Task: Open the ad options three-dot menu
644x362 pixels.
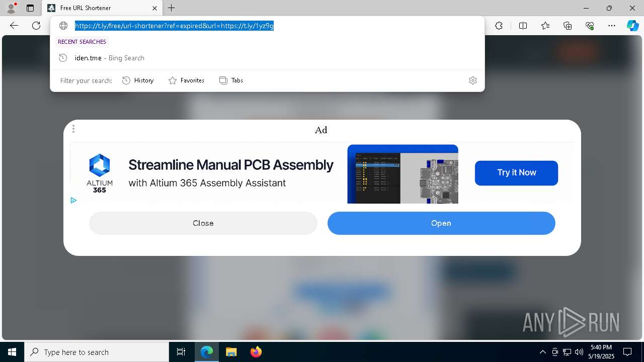Action: click(73, 129)
